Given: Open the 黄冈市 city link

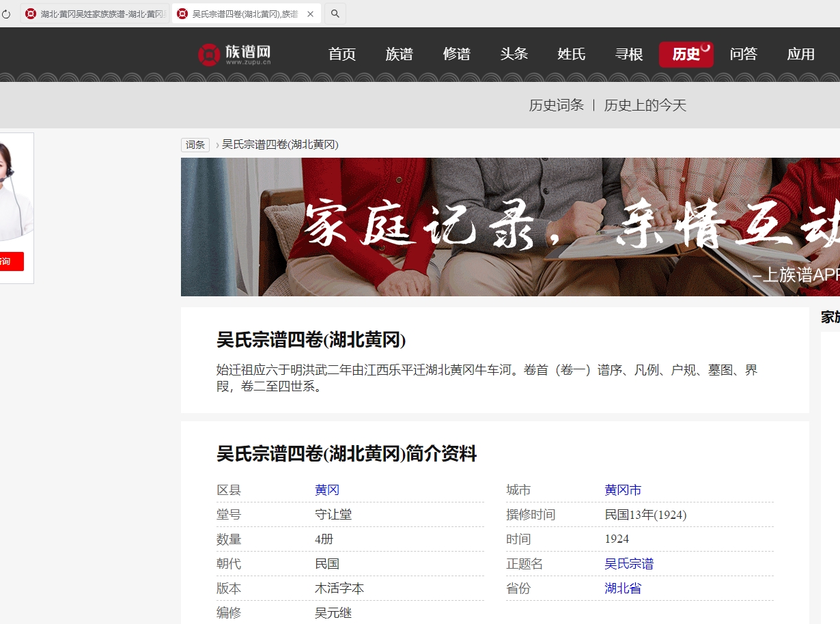Looking at the screenshot, I should 623,490.
